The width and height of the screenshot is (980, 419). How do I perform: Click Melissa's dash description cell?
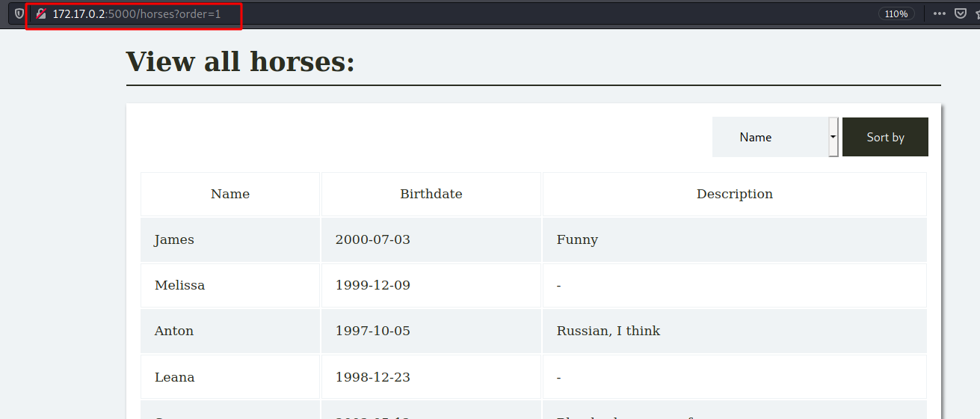point(735,285)
